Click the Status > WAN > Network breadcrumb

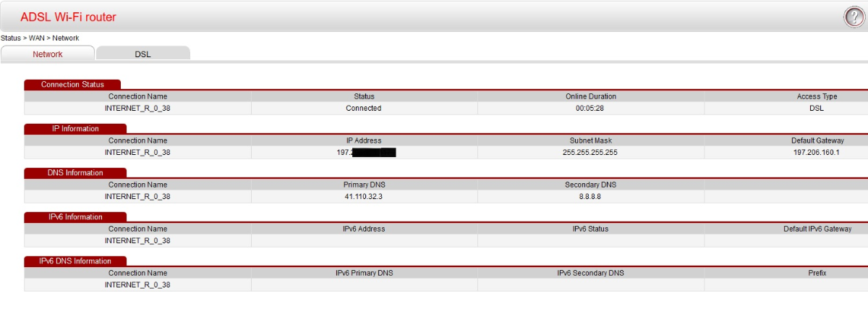(40, 38)
